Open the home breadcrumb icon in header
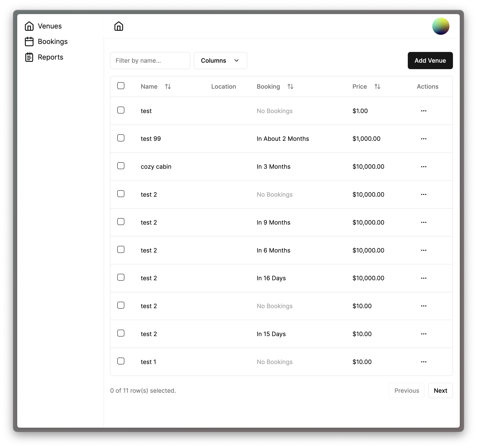 (x=118, y=26)
